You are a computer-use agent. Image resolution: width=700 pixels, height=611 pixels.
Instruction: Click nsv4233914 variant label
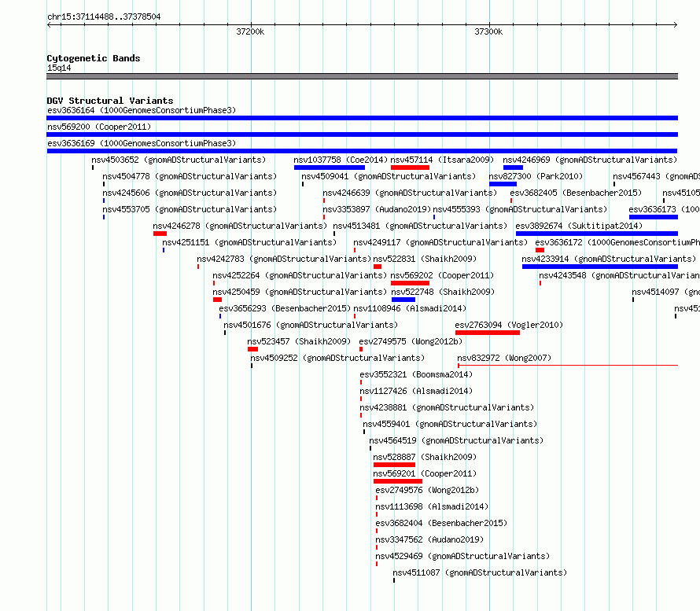(x=609, y=259)
